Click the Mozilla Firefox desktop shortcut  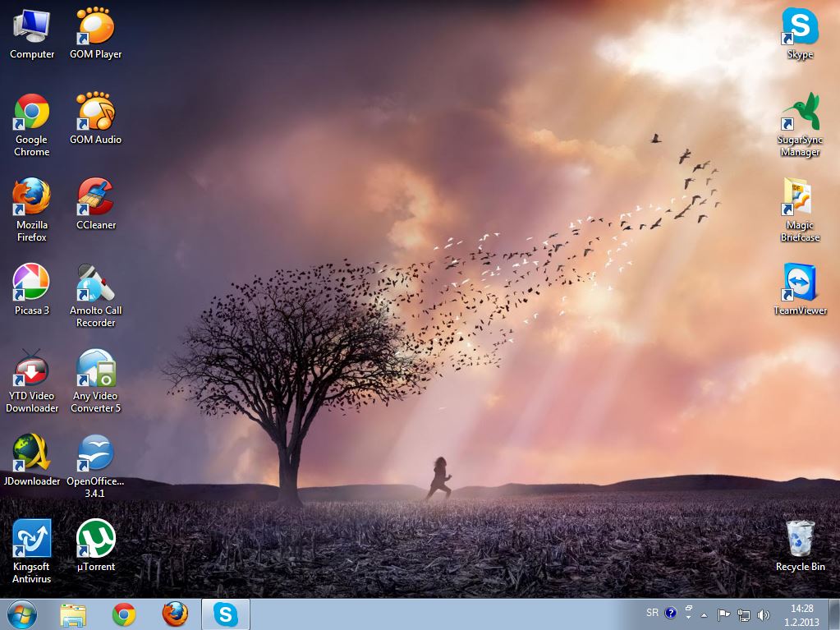pos(31,210)
